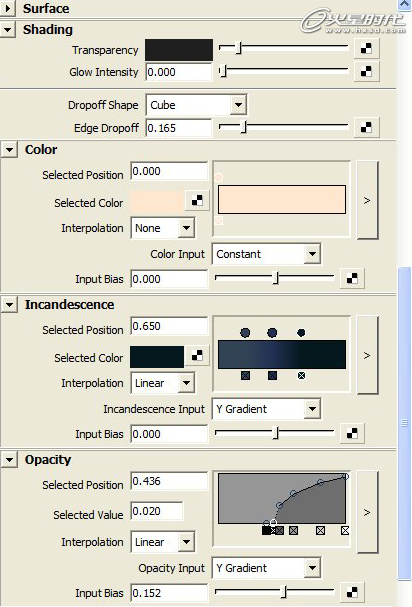Click the Glow Intensity map checker icon

(x=366, y=71)
